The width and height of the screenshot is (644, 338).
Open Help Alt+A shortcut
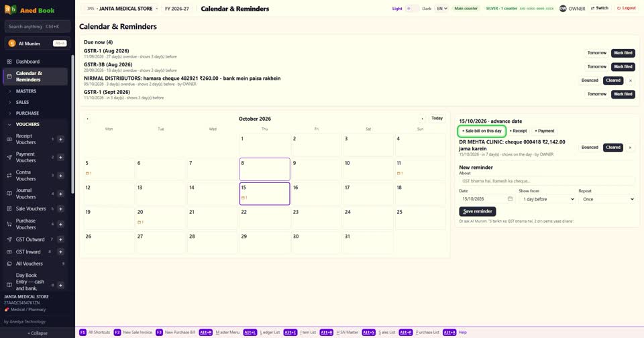[x=455, y=332]
